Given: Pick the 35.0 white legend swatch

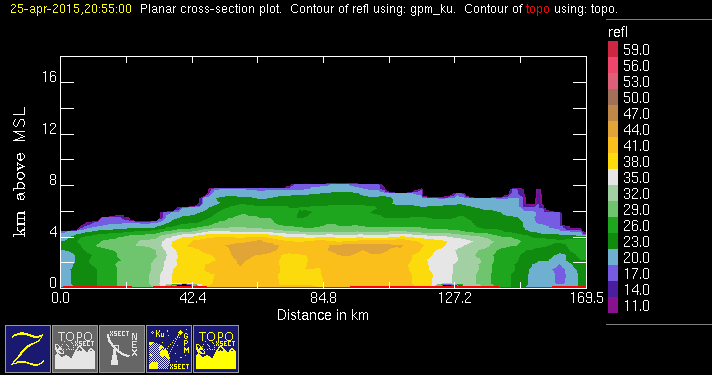Looking at the screenshot, I should 613,177.
